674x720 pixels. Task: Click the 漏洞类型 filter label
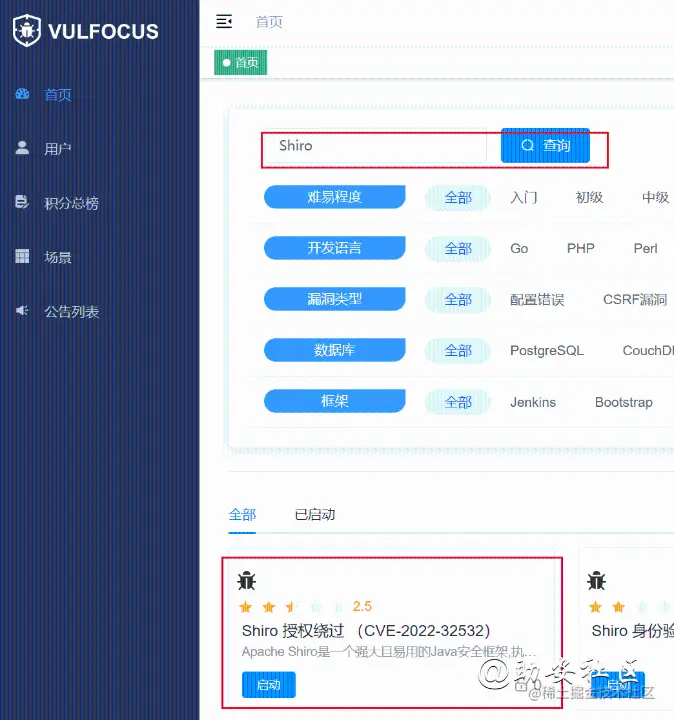(335, 299)
